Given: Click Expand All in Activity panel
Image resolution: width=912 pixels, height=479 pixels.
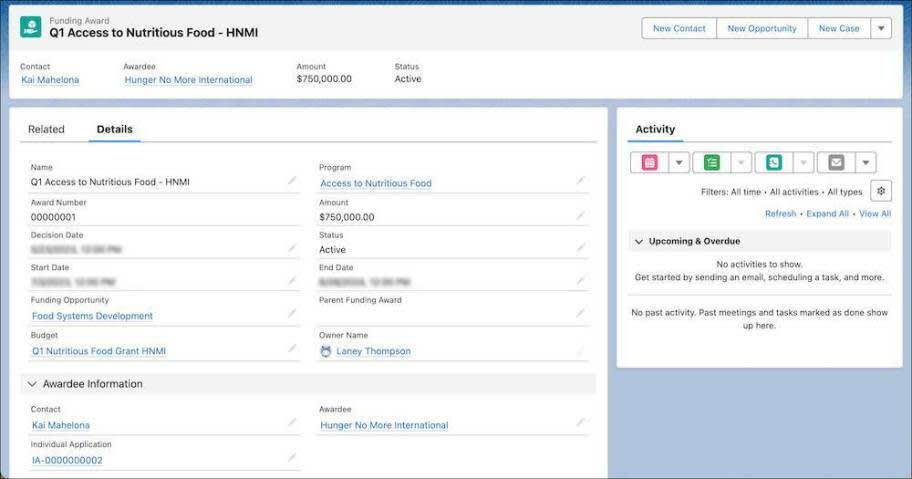Looking at the screenshot, I should (x=828, y=213).
